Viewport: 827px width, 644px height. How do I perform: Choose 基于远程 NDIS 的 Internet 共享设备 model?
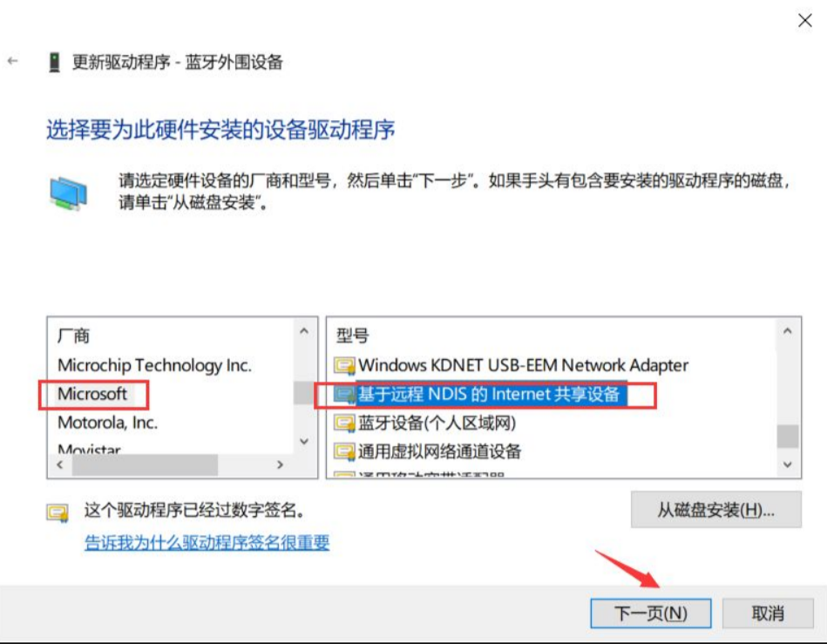point(488,394)
